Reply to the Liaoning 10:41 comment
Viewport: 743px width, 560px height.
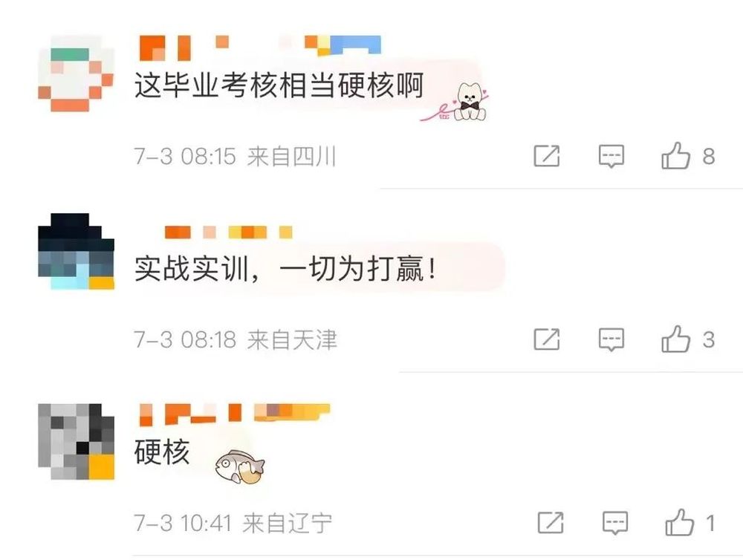pos(615,523)
